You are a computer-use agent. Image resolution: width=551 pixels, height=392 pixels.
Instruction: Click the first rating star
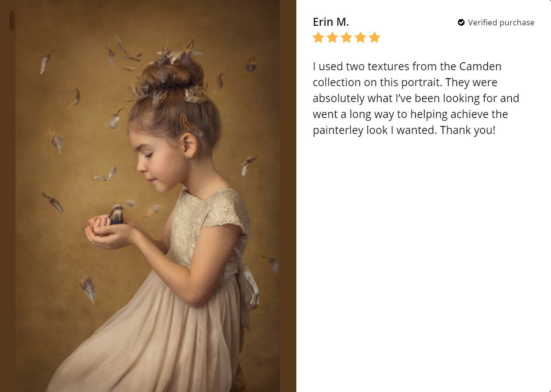(318, 37)
